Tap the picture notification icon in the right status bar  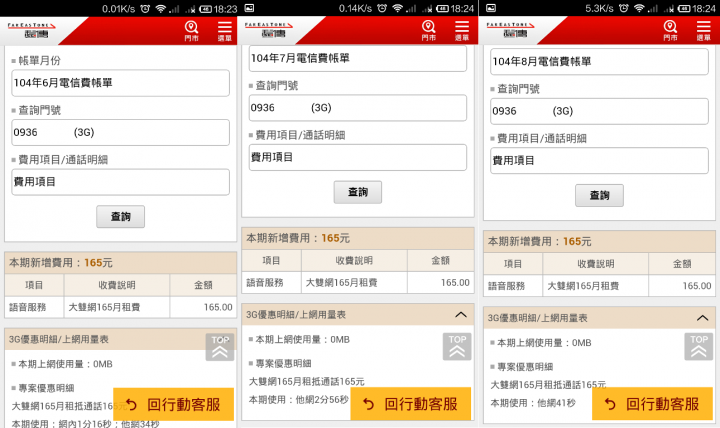[x=491, y=8]
